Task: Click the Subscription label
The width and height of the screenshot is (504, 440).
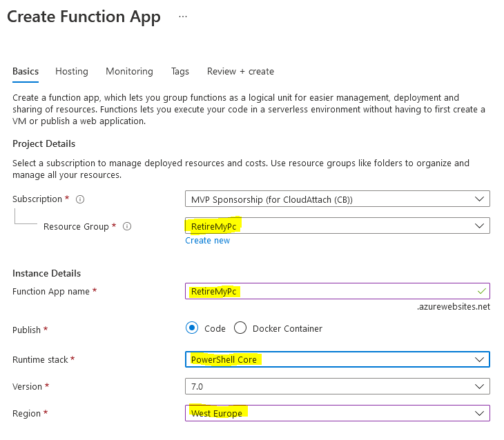Action: click(37, 199)
